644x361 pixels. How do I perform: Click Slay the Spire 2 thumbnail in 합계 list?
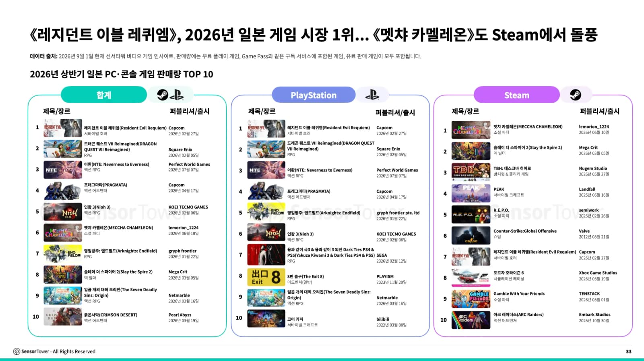[x=63, y=275]
